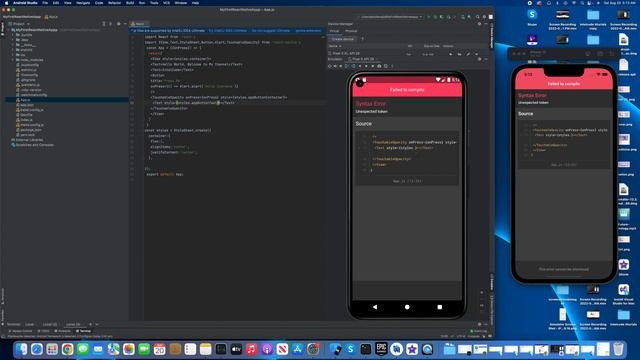Add a new terminal session plus icon
640x360 pixels.
pos(91,324)
